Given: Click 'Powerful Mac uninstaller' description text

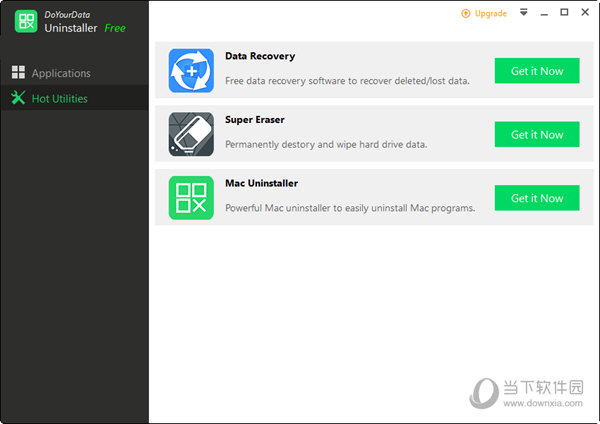Looking at the screenshot, I should [x=350, y=208].
